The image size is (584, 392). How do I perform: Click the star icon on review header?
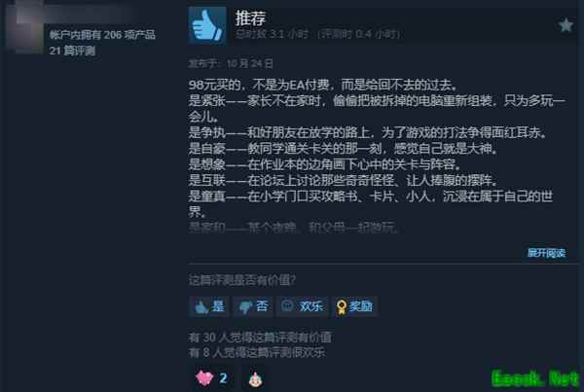[566, 25]
